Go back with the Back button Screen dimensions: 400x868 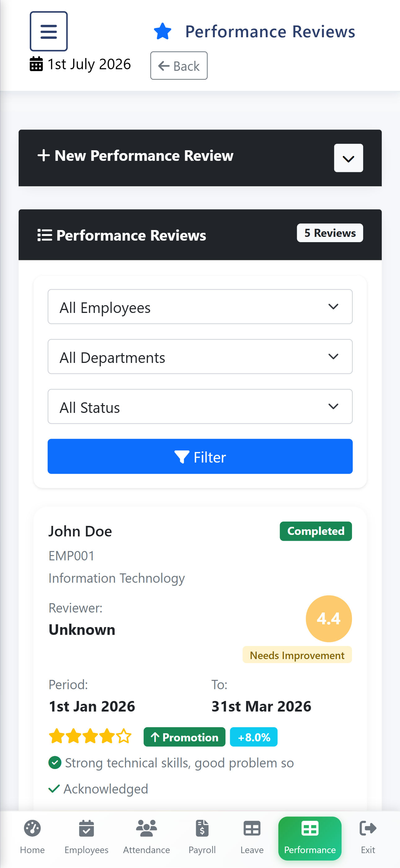pos(179,66)
